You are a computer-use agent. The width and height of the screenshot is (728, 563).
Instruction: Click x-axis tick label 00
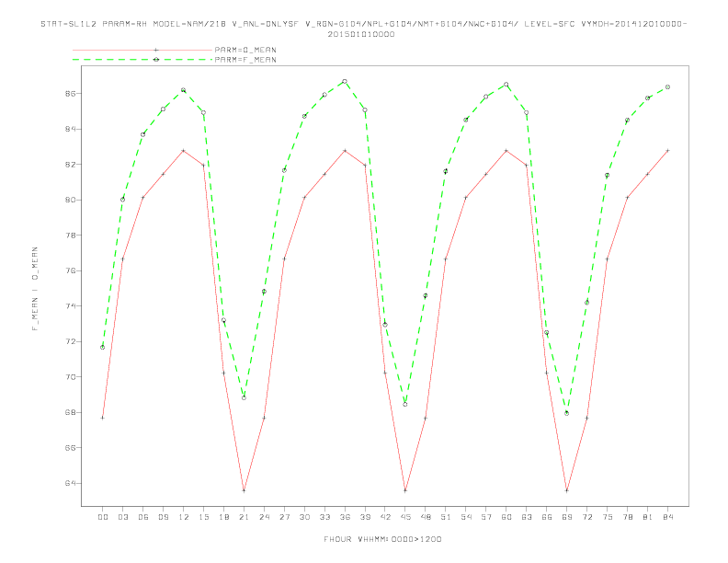(x=103, y=517)
